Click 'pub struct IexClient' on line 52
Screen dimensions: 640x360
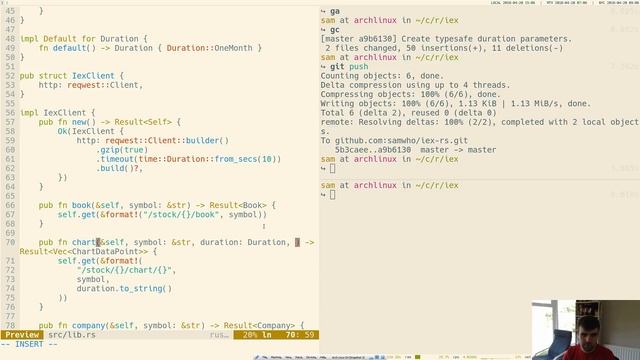click(67, 76)
